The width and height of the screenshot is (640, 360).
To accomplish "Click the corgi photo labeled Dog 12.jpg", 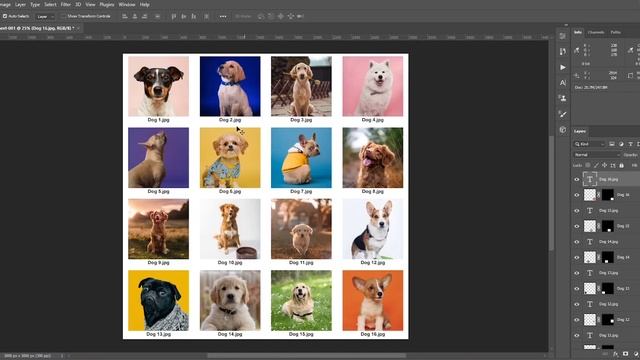I will [373, 229].
